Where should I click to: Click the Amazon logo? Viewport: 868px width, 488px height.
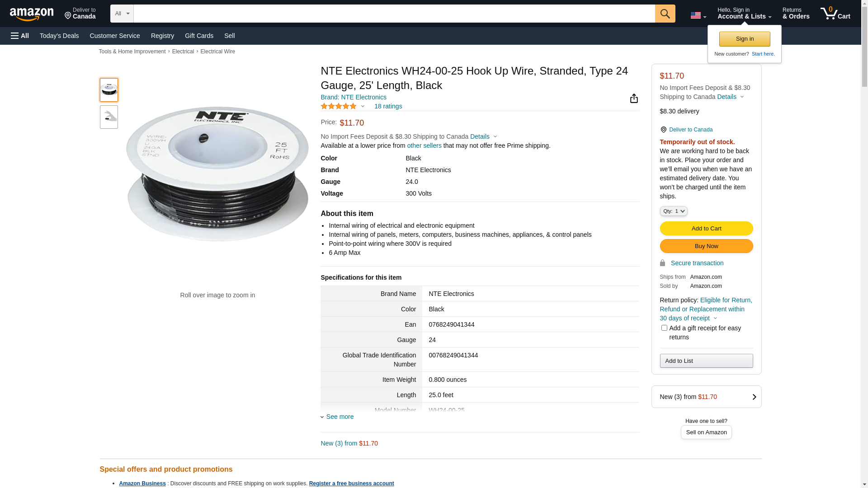32,14
